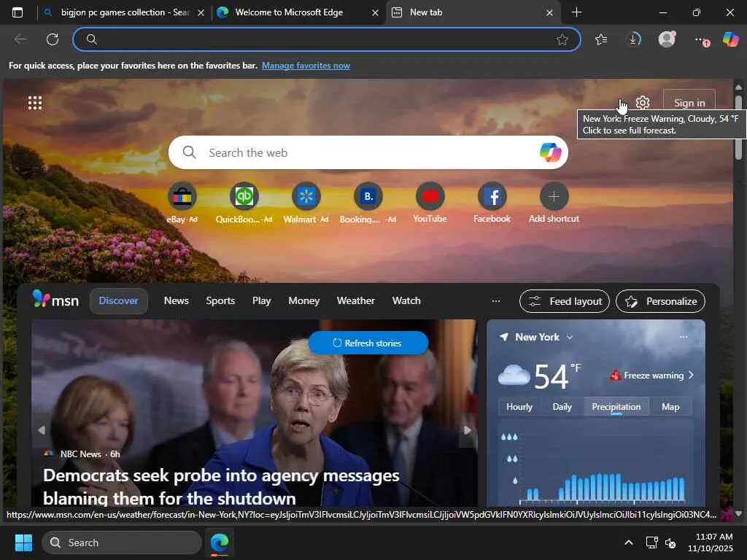Reload the page with refresh icon

tap(53, 39)
